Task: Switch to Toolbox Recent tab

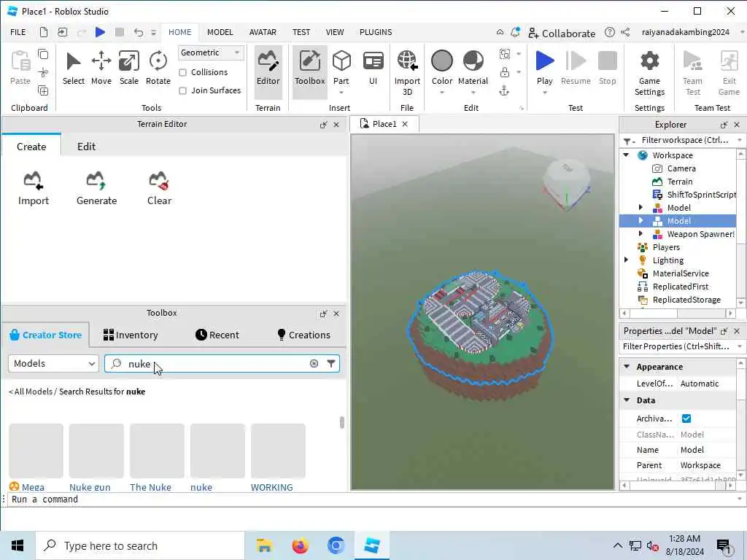Action: (x=217, y=335)
